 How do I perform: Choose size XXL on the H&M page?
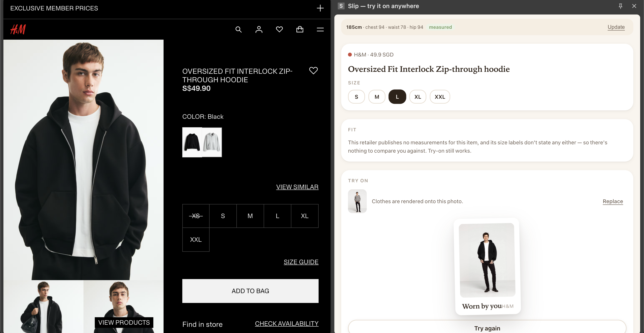click(x=196, y=240)
